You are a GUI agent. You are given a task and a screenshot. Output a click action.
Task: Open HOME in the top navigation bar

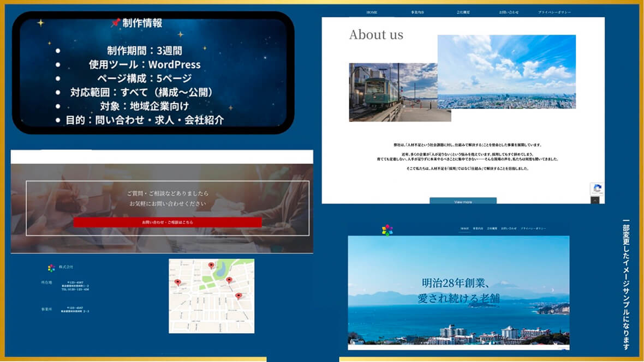[x=372, y=12]
